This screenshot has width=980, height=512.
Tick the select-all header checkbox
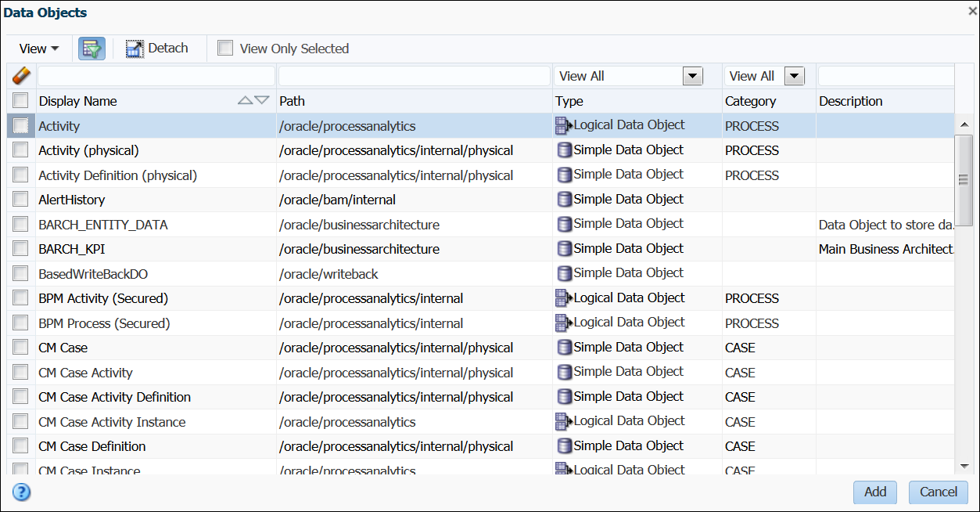point(21,100)
